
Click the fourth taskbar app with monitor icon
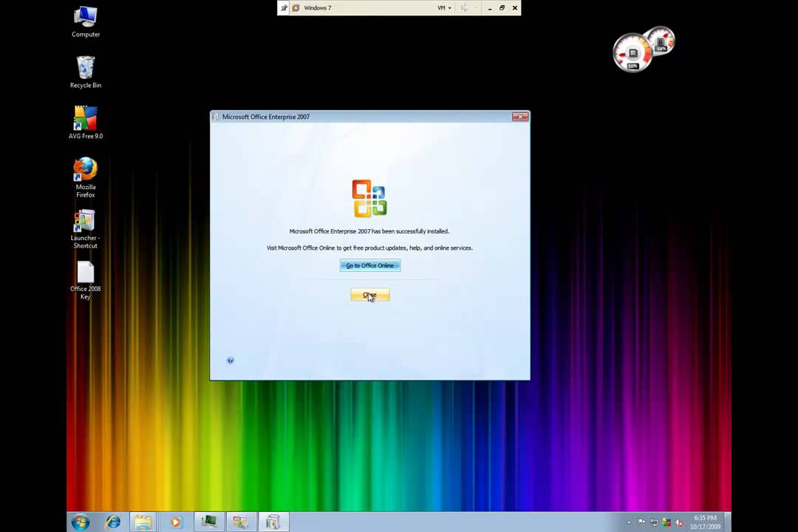pyautogui.click(x=208, y=522)
